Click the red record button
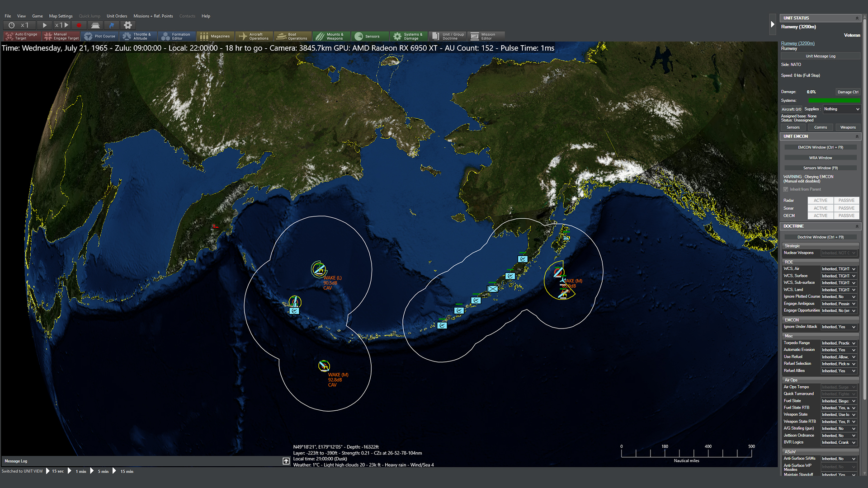Screen dimensions: 868x488 [79, 25]
